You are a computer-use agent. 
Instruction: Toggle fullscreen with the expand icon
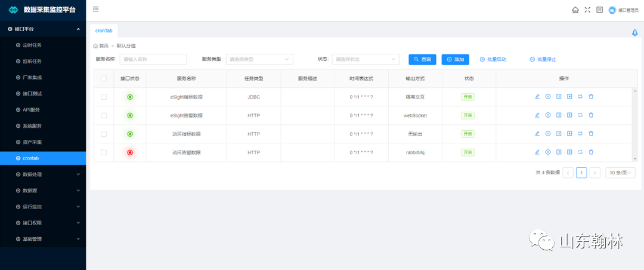pyautogui.click(x=587, y=10)
